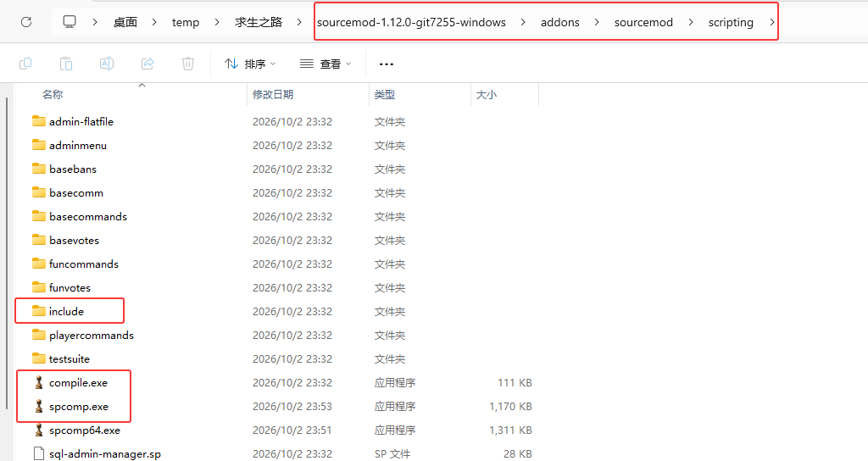
Task: Click the refresh icon in address bar
Action: 26,22
